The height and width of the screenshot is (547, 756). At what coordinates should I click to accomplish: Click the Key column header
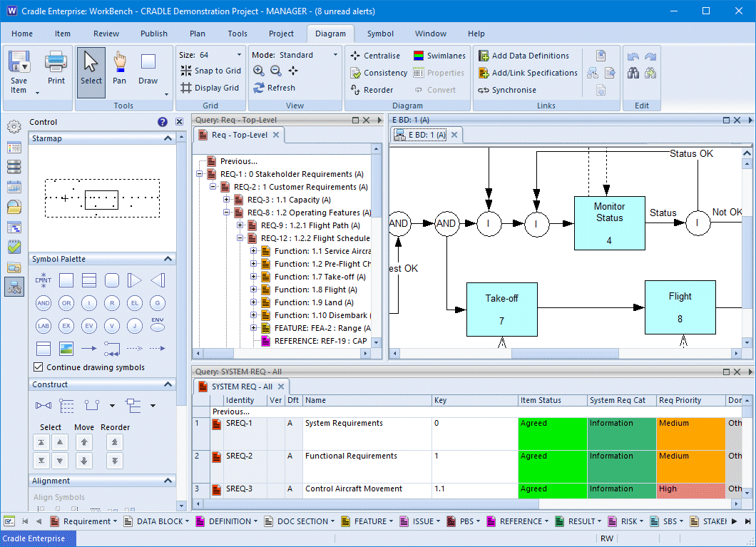click(x=475, y=400)
